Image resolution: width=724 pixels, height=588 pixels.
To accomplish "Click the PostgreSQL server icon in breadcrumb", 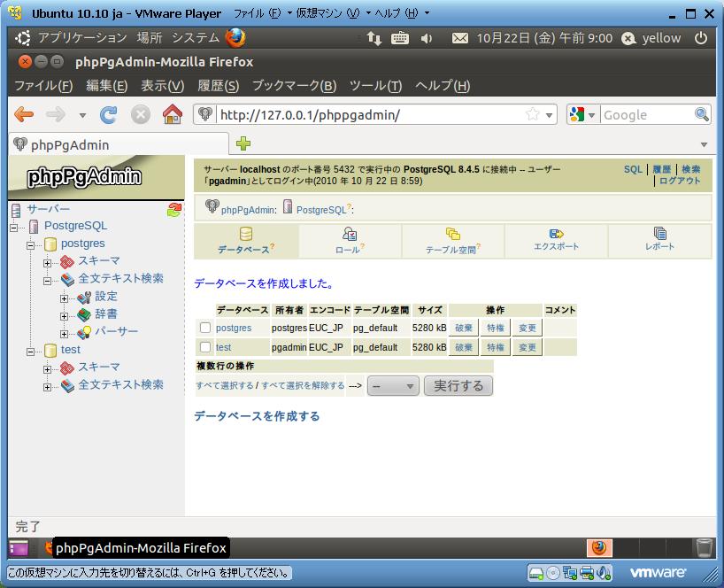I will coord(288,206).
